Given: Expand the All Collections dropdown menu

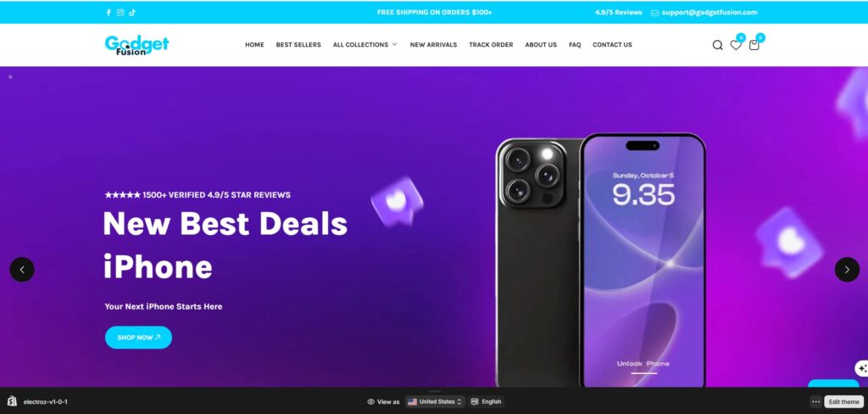Looking at the screenshot, I should [364, 45].
